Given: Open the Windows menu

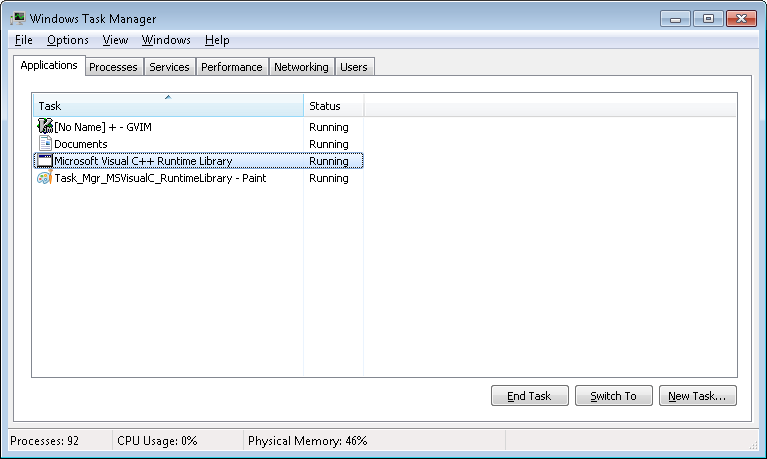Looking at the screenshot, I should point(166,40).
